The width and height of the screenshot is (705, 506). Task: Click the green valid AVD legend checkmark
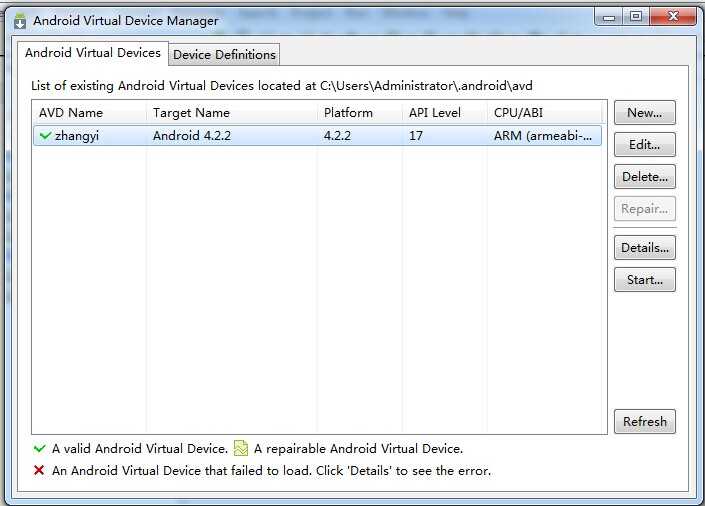coord(40,448)
